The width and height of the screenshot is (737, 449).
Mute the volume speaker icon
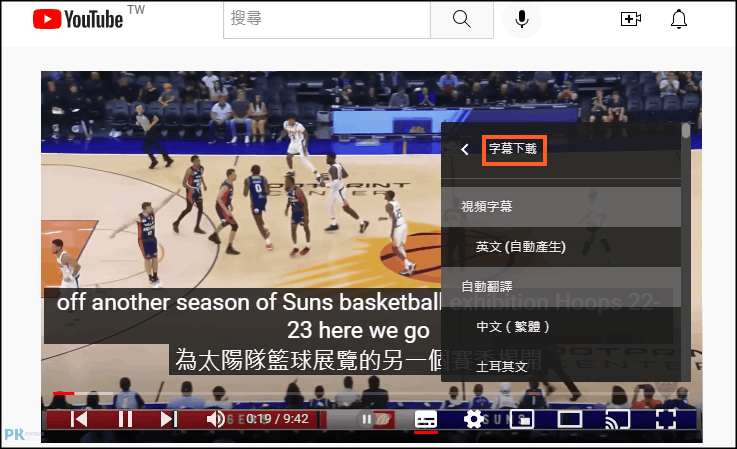coord(215,419)
